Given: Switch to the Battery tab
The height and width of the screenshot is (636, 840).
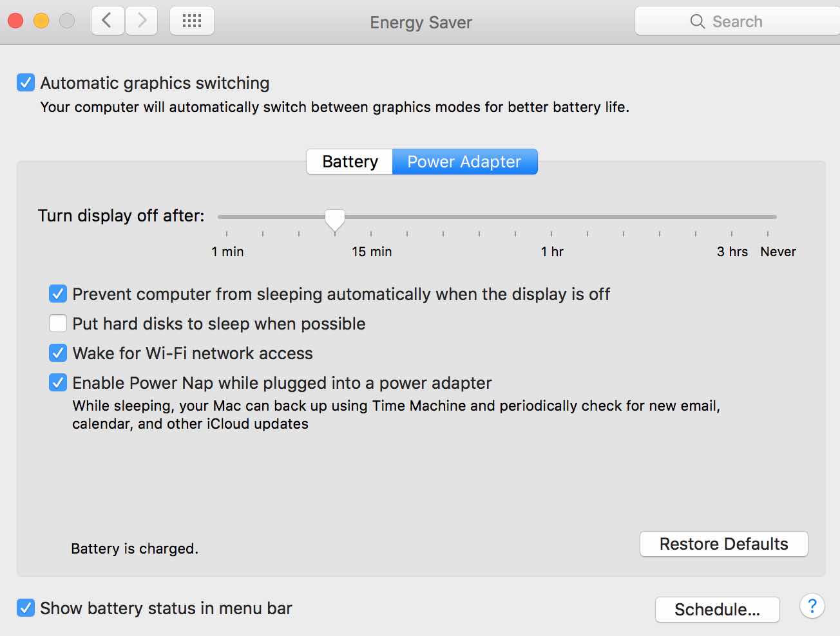Looking at the screenshot, I should 350,162.
